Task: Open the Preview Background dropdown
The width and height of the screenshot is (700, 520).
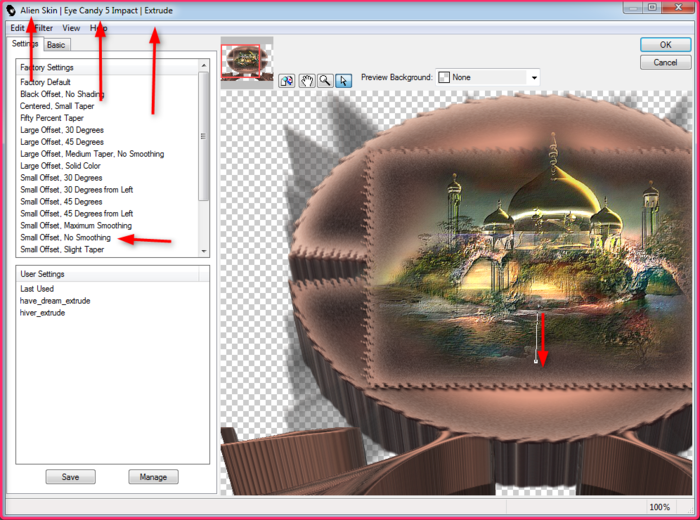Action: coord(488,77)
